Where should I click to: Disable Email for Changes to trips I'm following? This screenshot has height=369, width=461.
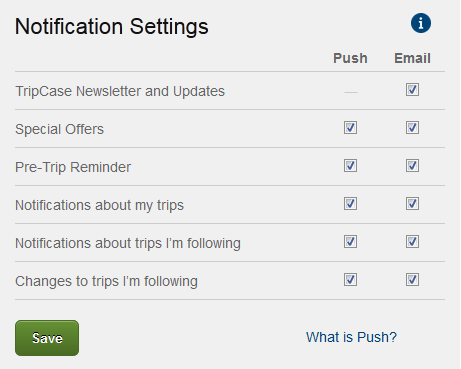(x=412, y=280)
